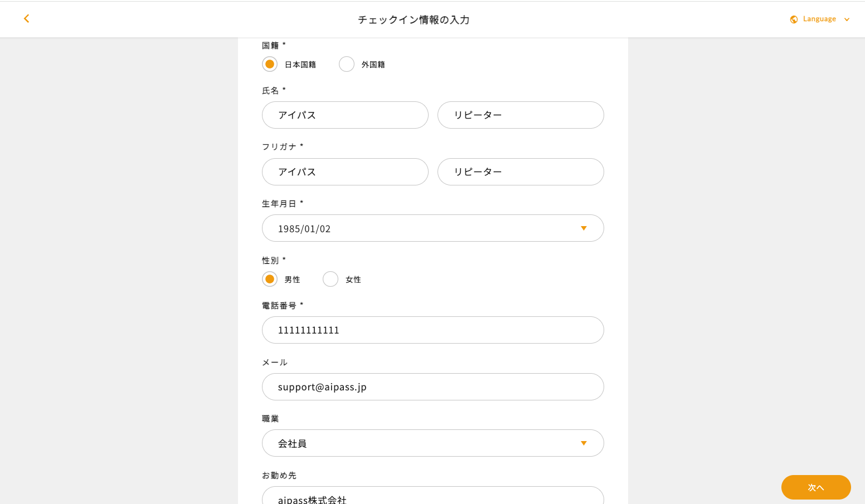Viewport: 865px width, 504px height.
Task: Click the メール field support@aipass.jp
Action: [x=433, y=387]
